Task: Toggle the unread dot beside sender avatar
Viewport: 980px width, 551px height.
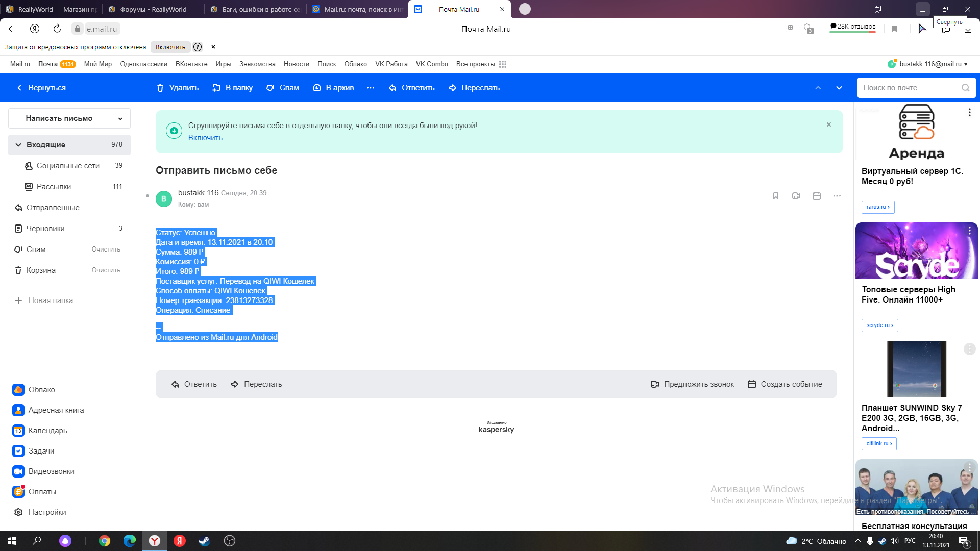Action: (148, 196)
